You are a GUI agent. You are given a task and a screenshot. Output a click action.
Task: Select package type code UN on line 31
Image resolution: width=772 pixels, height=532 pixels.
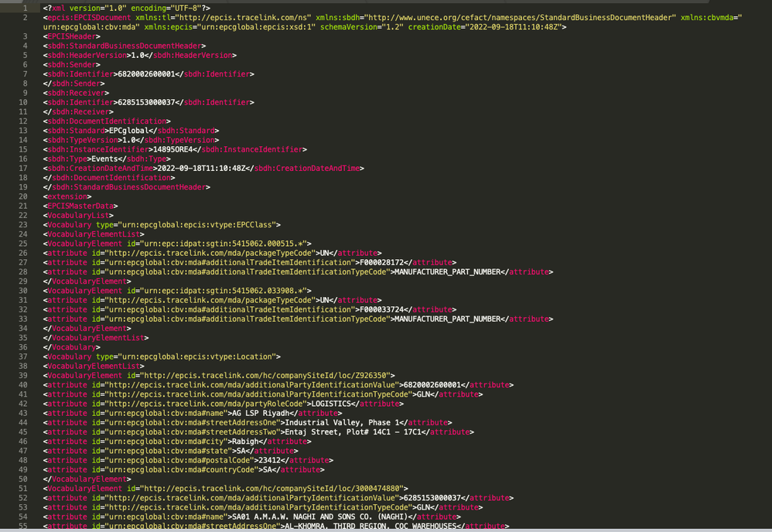pyautogui.click(x=325, y=300)
